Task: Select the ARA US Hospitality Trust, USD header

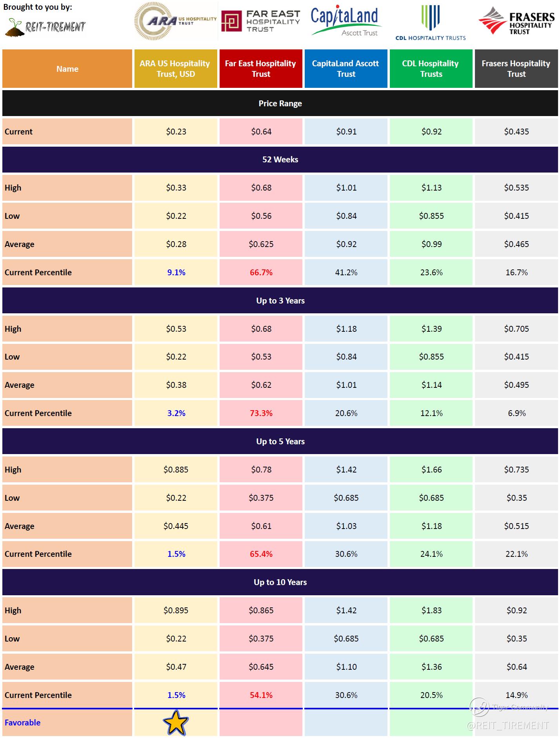Action: click(175, 69)
